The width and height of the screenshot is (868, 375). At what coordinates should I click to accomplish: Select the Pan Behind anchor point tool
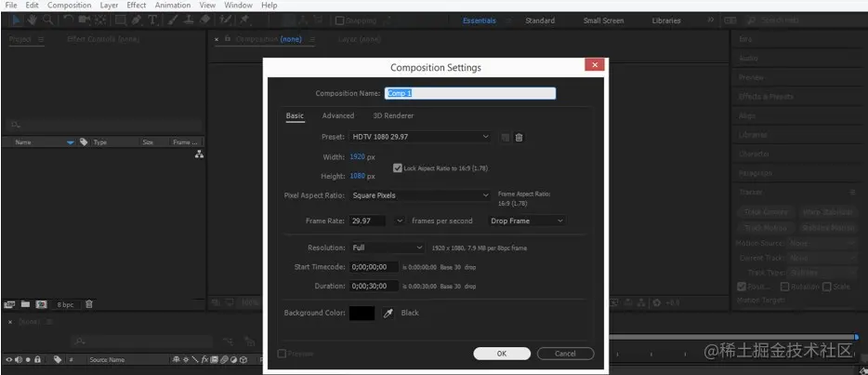100,20
